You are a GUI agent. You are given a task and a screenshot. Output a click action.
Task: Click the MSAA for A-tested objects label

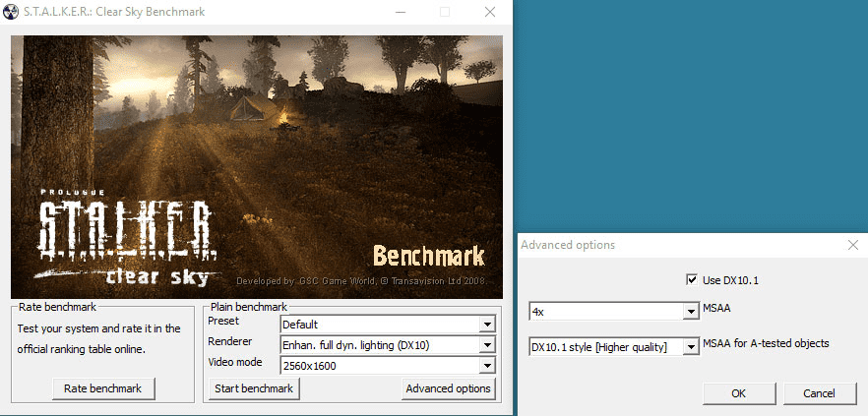coord(766,343)
